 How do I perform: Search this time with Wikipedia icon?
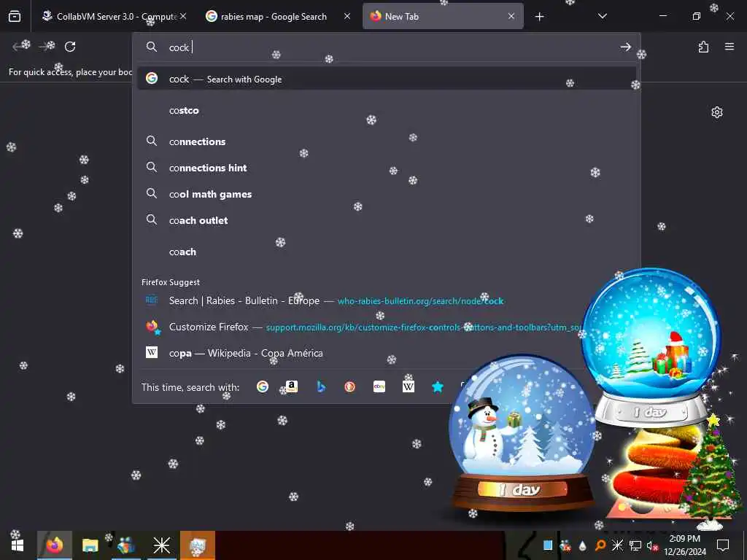(409, 386)
